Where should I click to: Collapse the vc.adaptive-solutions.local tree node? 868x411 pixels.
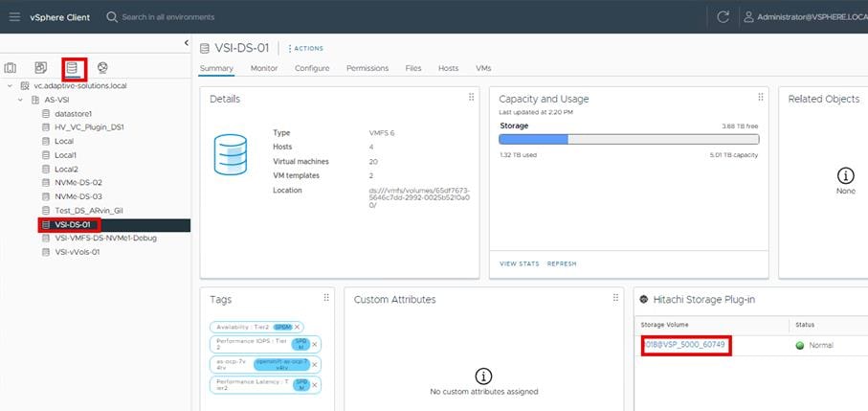click(x=10, y=86)
